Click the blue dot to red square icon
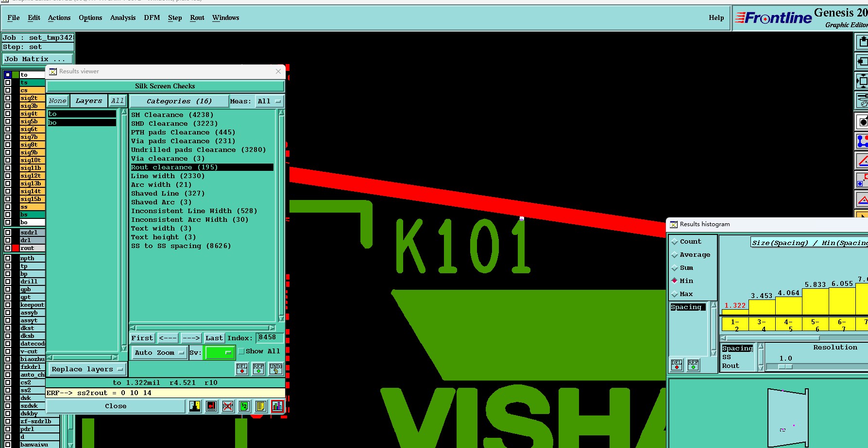Screen dimensions: 868x448 point(862,180)
